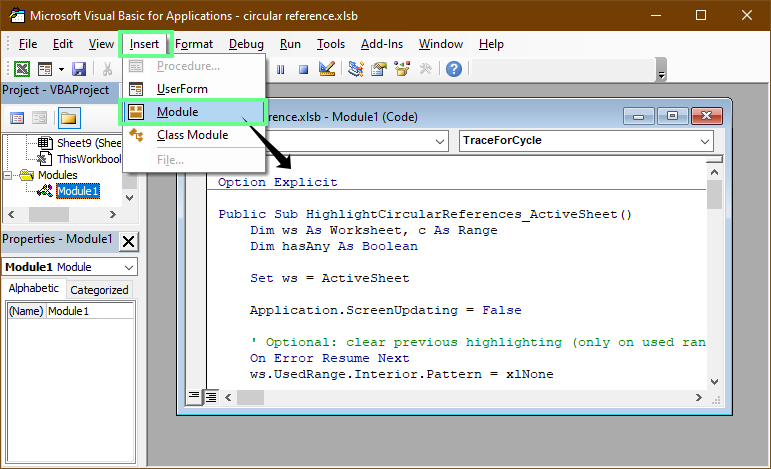Select the Modules folder in project tree

[58, 175]
